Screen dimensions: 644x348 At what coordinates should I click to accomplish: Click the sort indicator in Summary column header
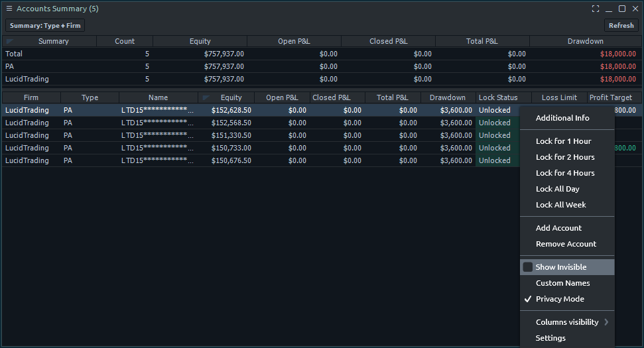point(10,41)
